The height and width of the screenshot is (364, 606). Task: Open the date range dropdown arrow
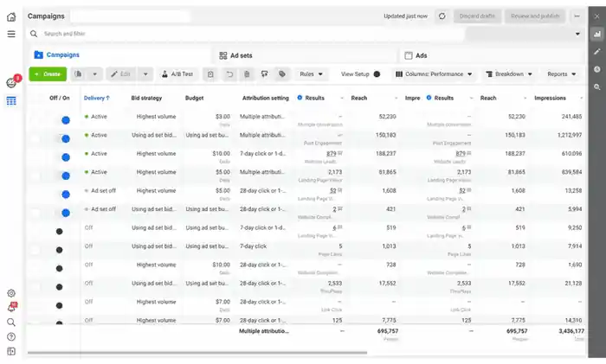(x=577, y=34)
